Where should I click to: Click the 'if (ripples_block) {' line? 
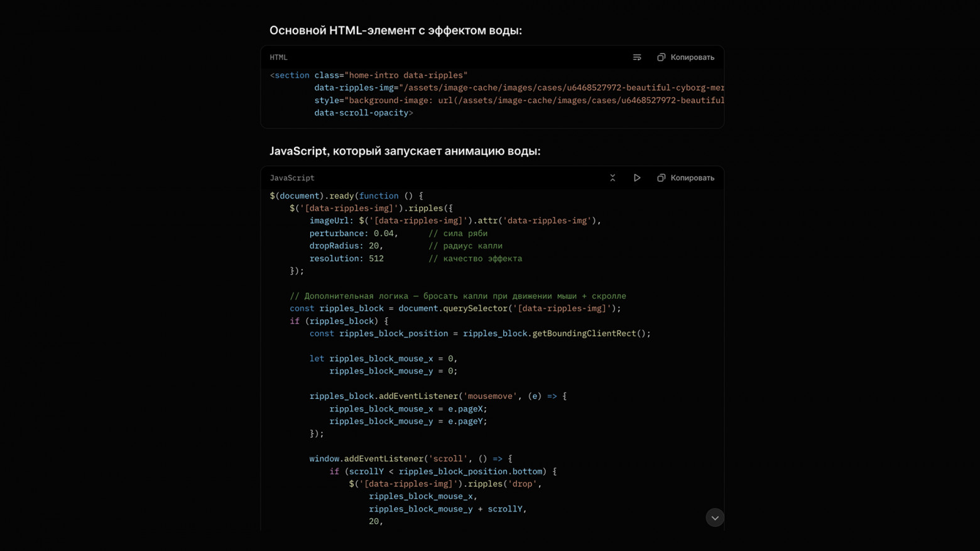click(x=339, y=321)
